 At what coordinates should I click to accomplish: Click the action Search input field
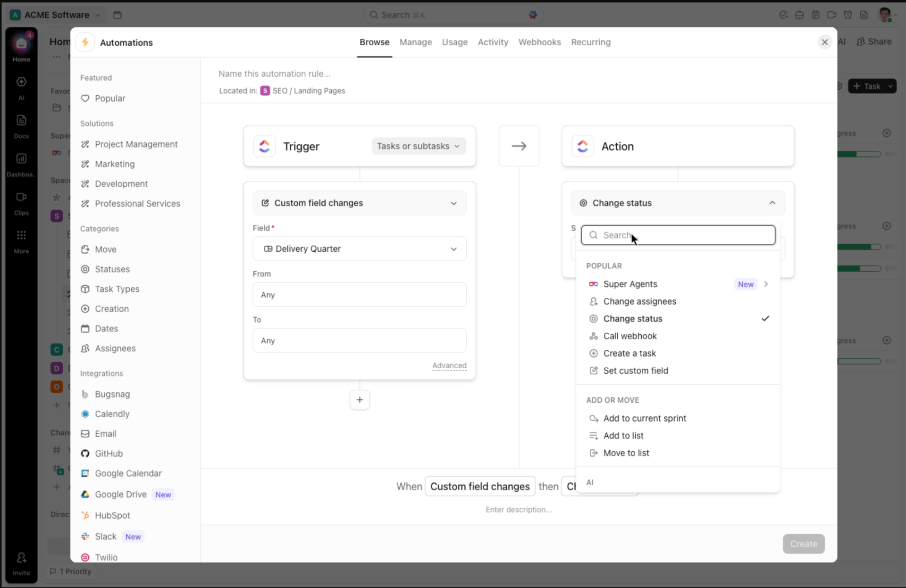(678, 235)
